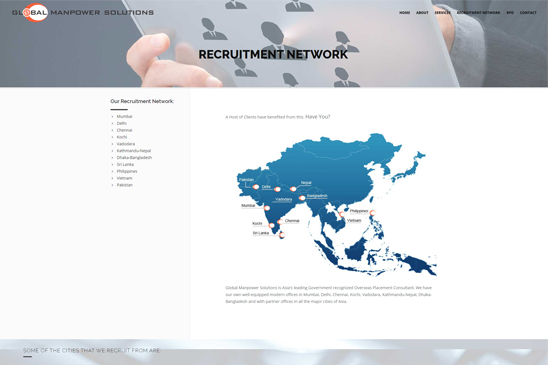Open the RPO menu item
The height and width of the screenshot is (365, 548).
point(510,13)
